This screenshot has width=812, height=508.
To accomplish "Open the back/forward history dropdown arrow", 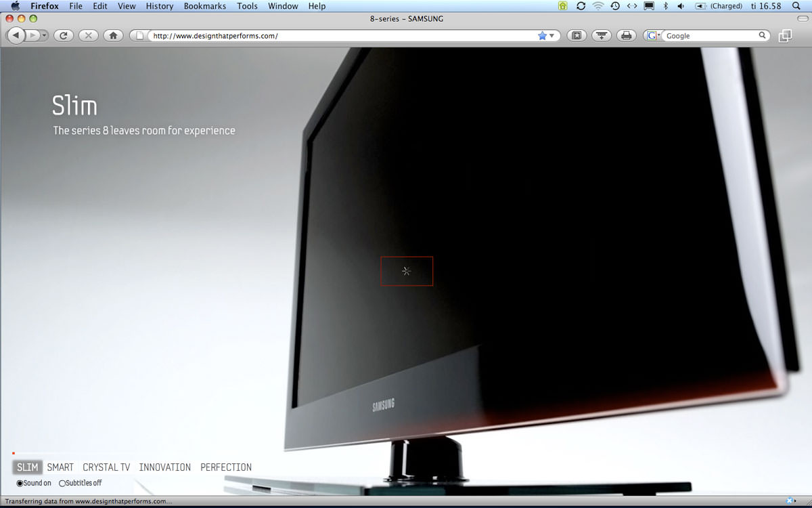I will pyautogui.click(x=45, y=35).
